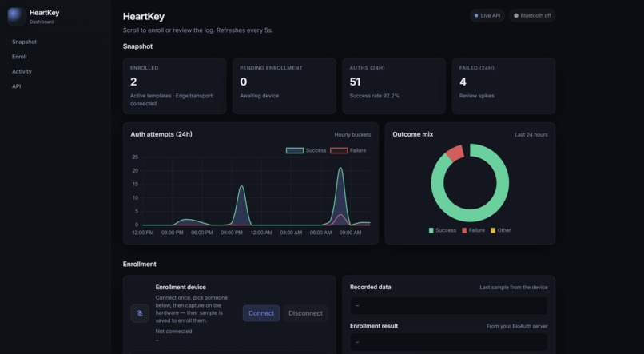Click the 'Enrollment' section heading
The width and height of the screenshot is (644, 354).
coord(140,264)
